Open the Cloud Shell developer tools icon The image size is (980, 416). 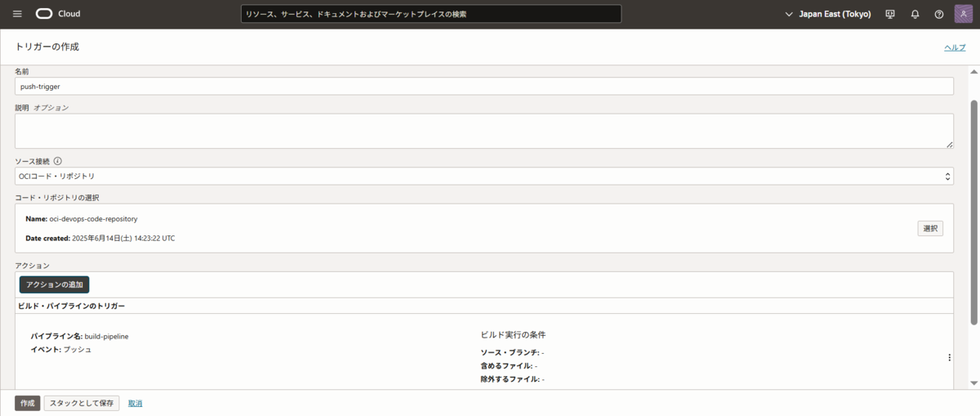(x=890, y=14)
